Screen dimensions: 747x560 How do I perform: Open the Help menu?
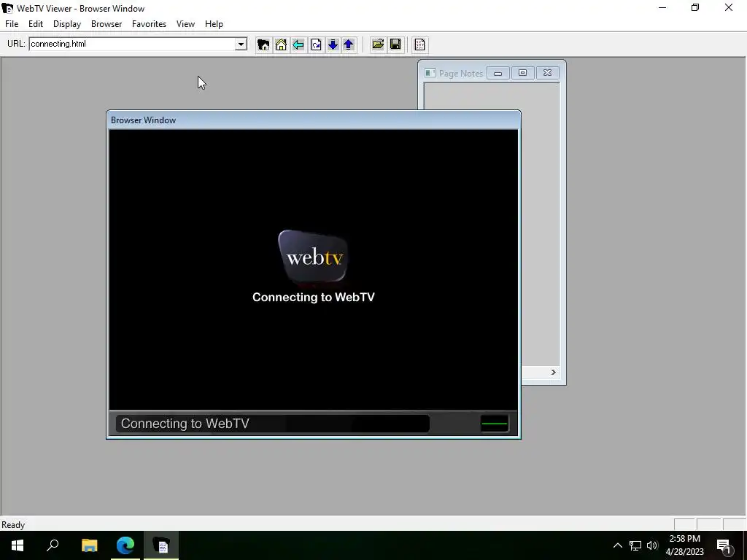[x=214, y=24]
